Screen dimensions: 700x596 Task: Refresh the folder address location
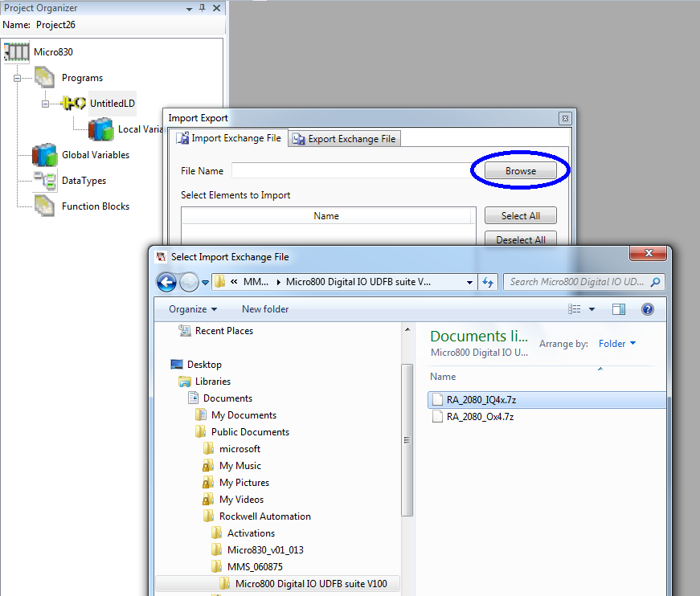coord(488,282)
